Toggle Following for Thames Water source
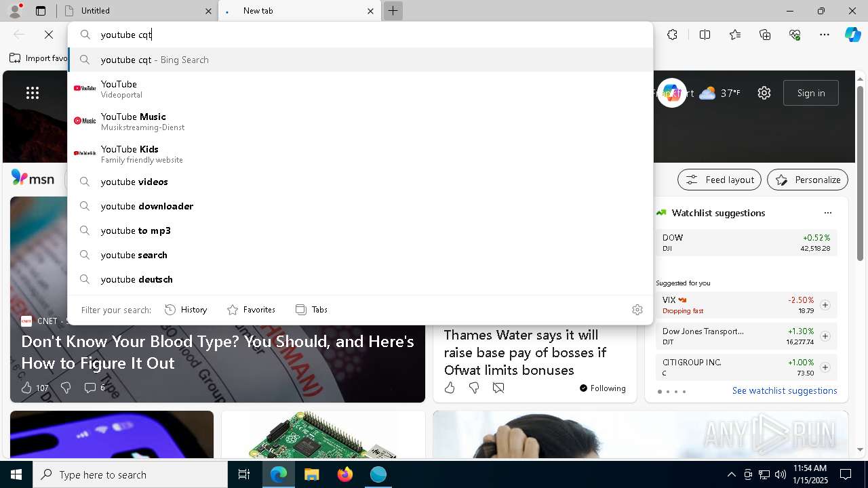Image resolution: width=868 pixels, height=488 pixels. point(602,388)
